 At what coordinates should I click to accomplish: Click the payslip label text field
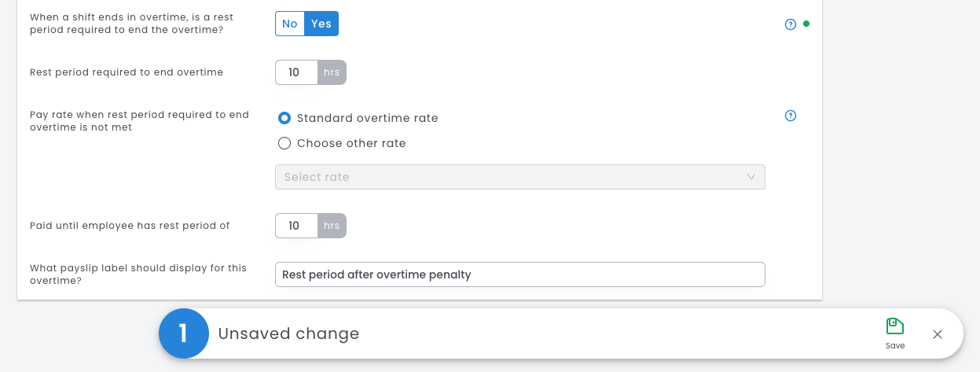tap(519, 274)
